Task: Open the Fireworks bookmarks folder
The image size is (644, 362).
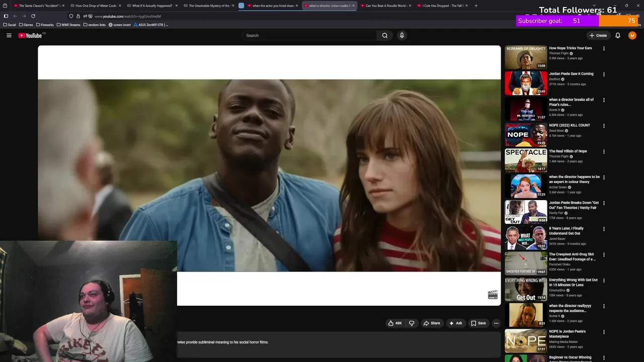Action: [45, 25]
